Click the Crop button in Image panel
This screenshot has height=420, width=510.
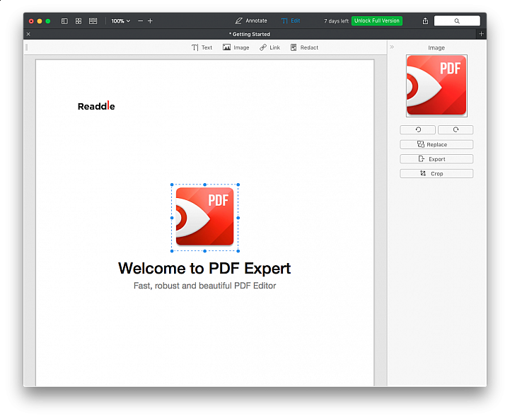(x=436, y=173)
